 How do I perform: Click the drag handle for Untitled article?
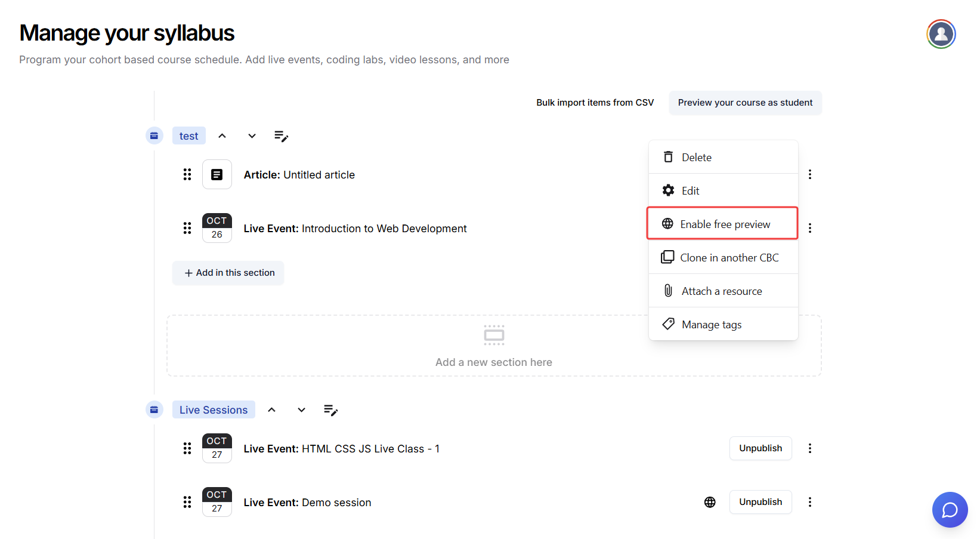point(187,174)
